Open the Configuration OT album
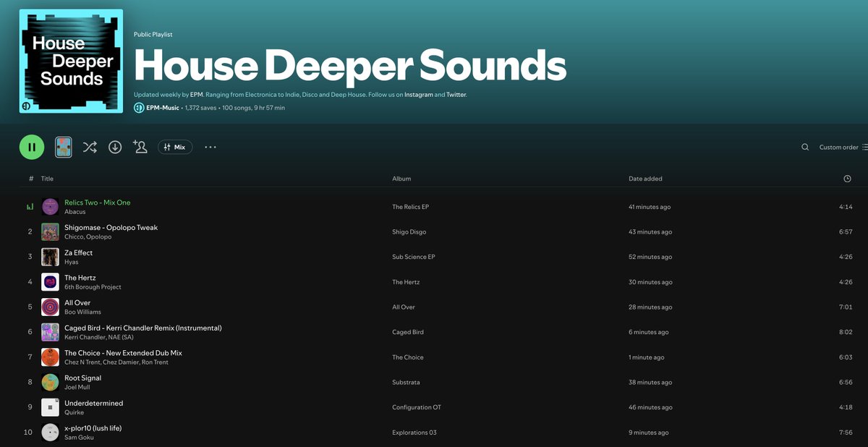 (417, 407)
